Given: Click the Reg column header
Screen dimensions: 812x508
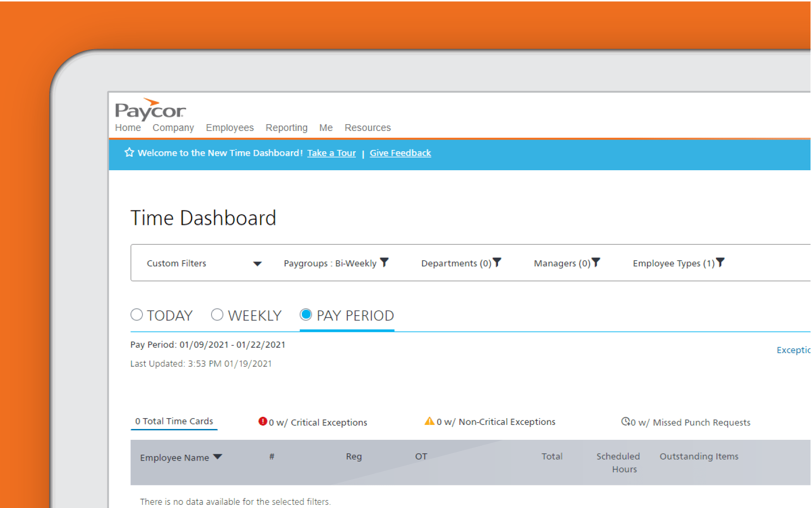Looking at the screenshot, I should 354,457.
